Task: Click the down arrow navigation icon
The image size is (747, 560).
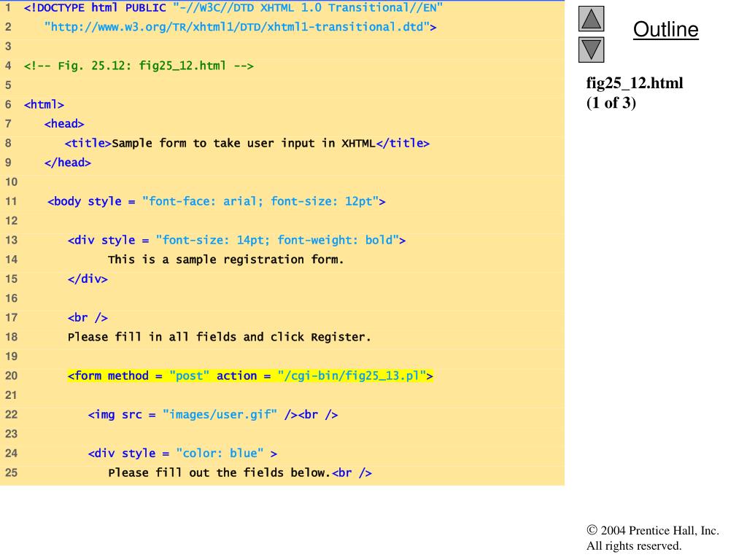Action: [x=591, y=50]
